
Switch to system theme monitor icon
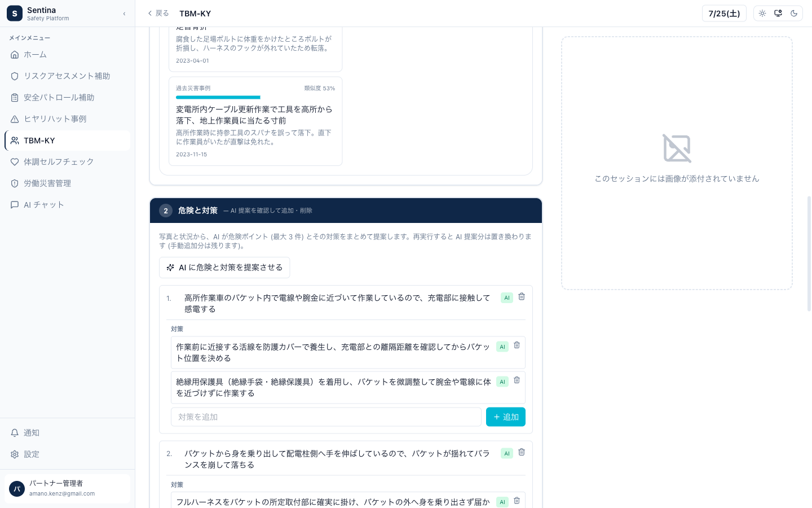point(778,14)
